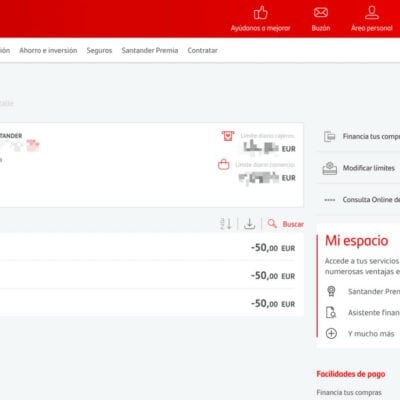Image resolution: width=400 pixels, height=400 pixels.
Task: Select the first -50,00 EUR movement
Action: point(152,247)
